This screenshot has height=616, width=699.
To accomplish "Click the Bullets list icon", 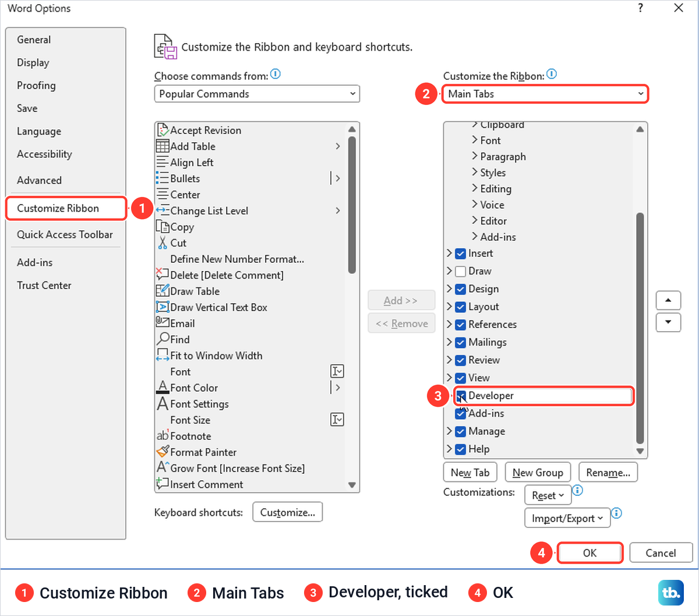I will click(163, 178).
